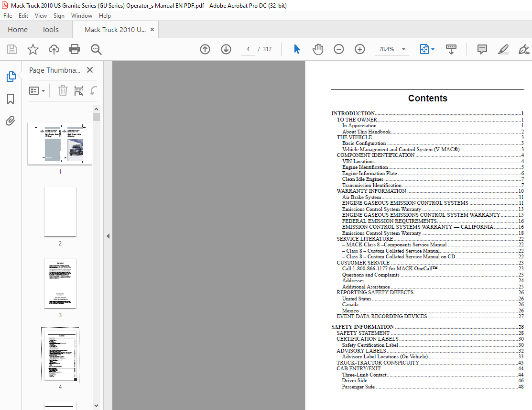The width and height of the screenshot is (532, 410).
Task: Select the Mack Truck 2010 document tab
Action: coord(115,30)
